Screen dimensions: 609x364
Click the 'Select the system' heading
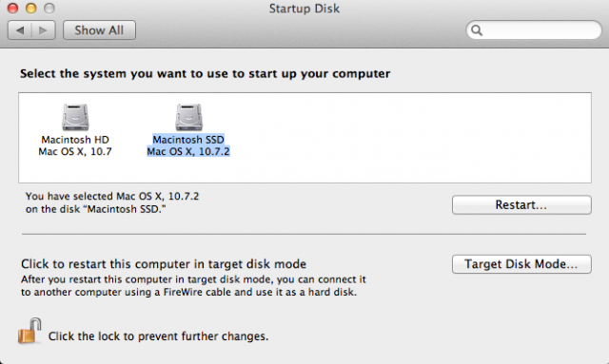coord(206,74)
